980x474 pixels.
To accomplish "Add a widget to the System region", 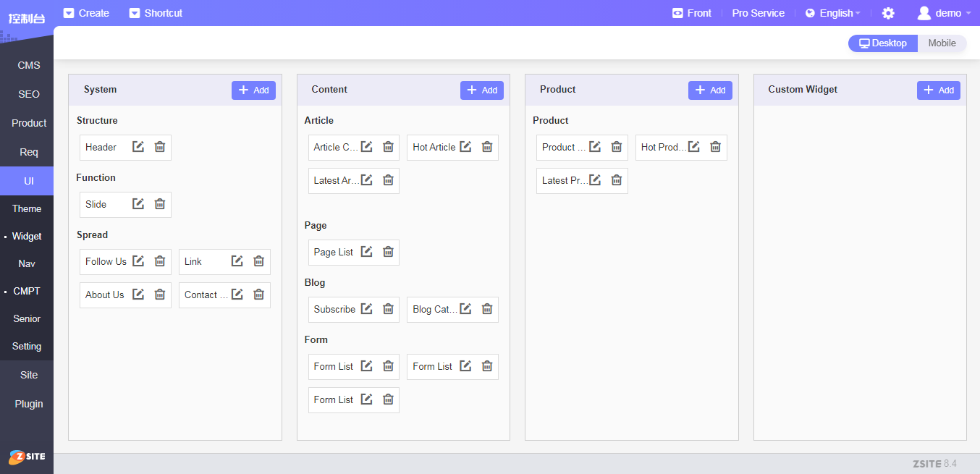I will [253, 90].
